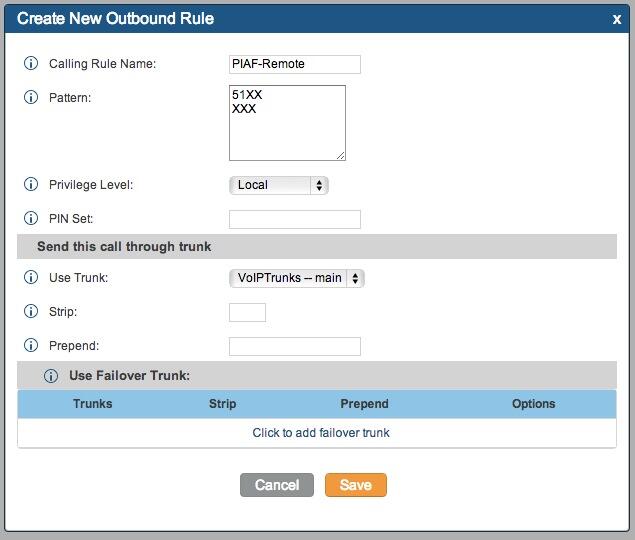Click the 'Calling Rule Name:' label
This screenshot has height=540, width=635.
click(102, 64)
